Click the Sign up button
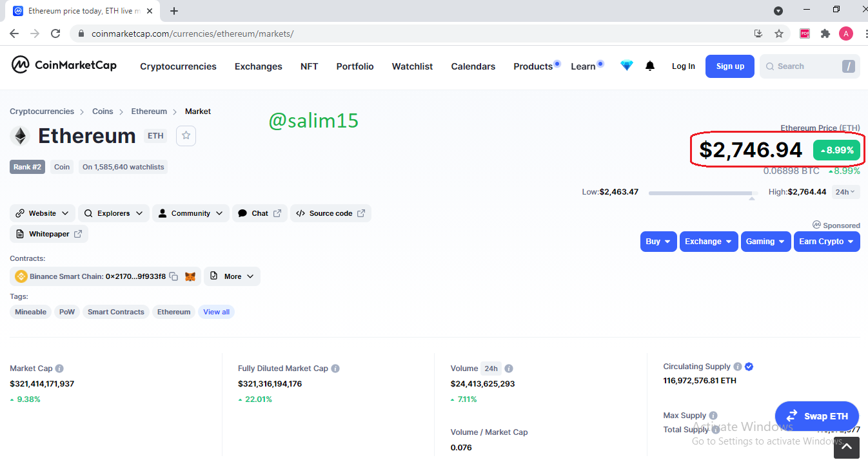Viewport: 868px width, 469px height. pos(730,66)
